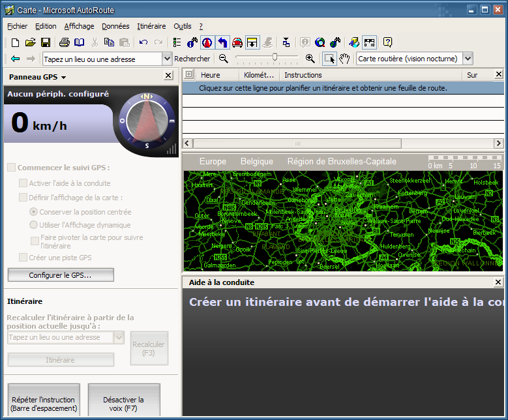
Task: Click the Save map icon
Action: click(x=46, y=42)
